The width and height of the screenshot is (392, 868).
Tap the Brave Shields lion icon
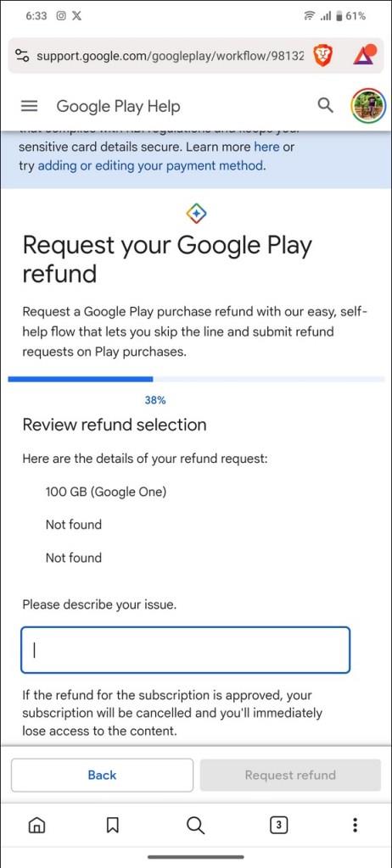point(322,55)
